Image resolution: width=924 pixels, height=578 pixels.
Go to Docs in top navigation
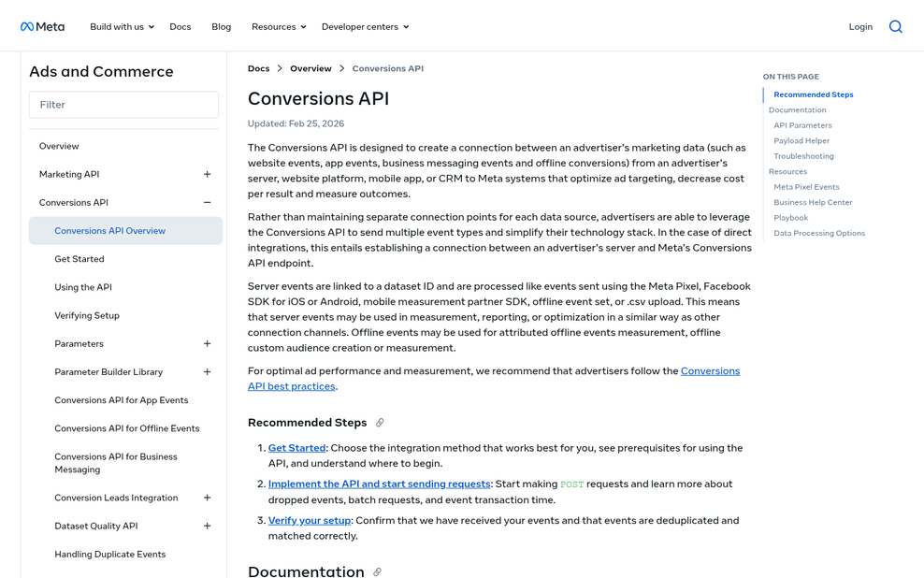coord(180,26)
